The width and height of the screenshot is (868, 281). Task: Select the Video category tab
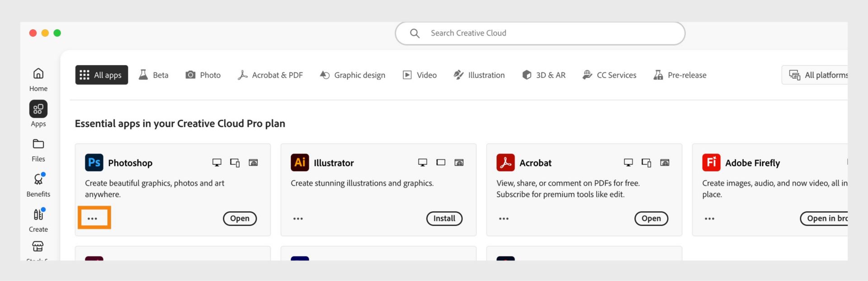click(x=420, y=75)
